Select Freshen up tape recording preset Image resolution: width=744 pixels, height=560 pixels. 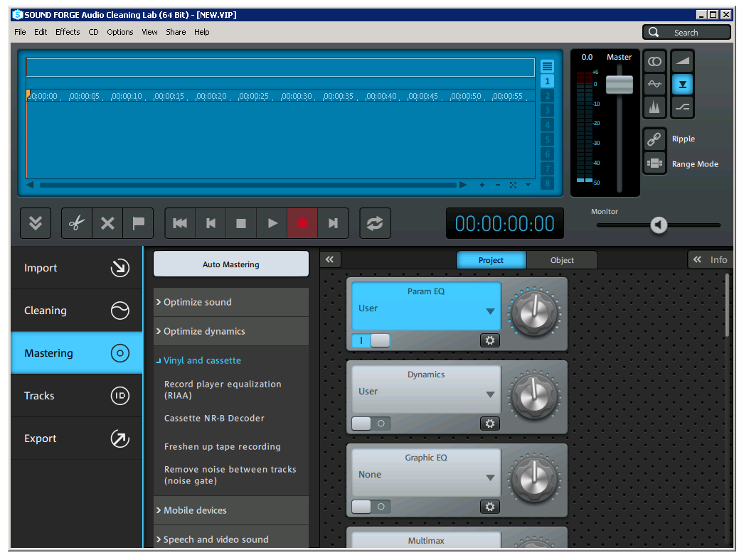(x=223, y=447)
